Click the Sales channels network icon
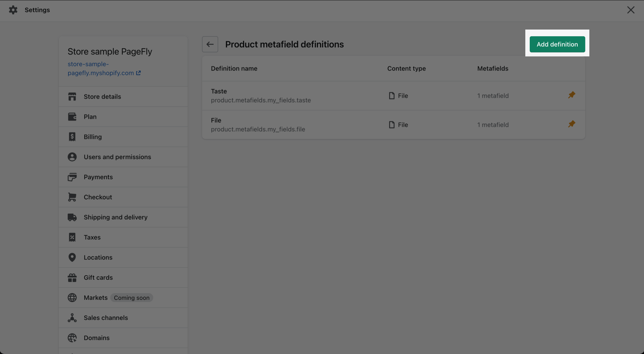 (x=72, y=318)
